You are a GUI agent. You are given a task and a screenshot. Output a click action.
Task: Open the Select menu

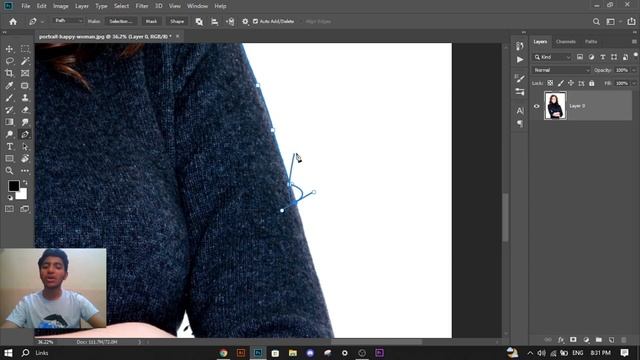click(121, 6)
